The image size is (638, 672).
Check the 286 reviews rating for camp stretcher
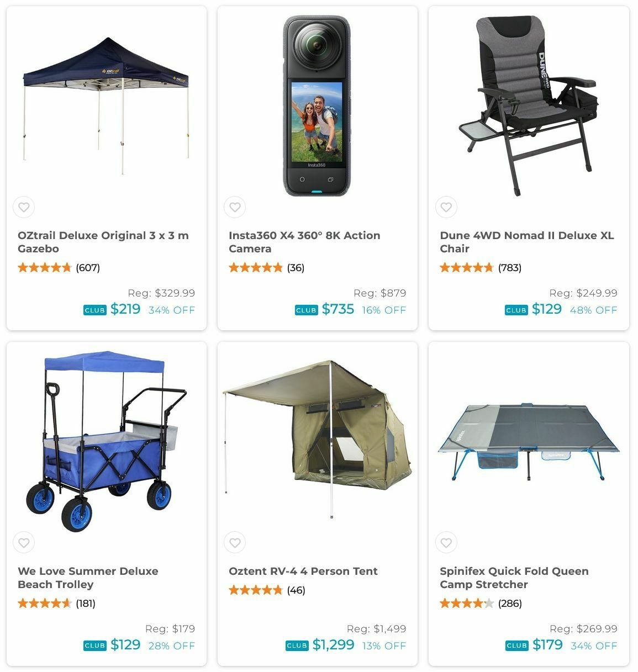pos(481,604)
